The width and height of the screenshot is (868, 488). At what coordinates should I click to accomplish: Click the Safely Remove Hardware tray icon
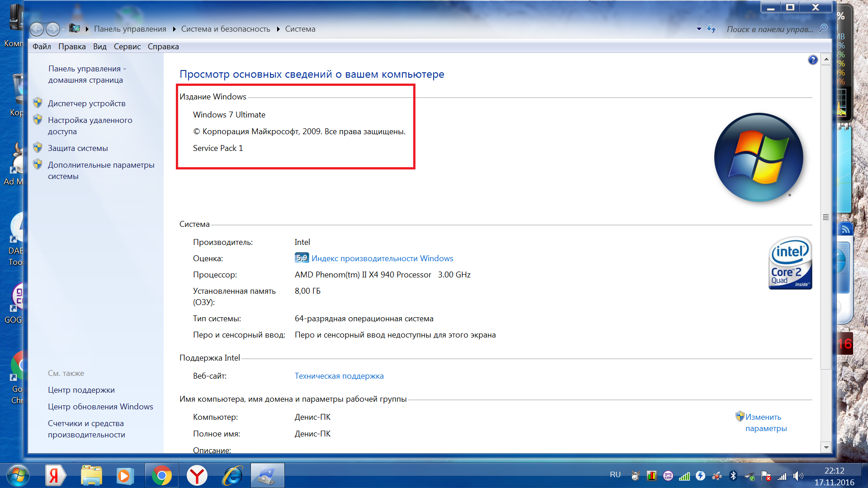pos(750,476)
